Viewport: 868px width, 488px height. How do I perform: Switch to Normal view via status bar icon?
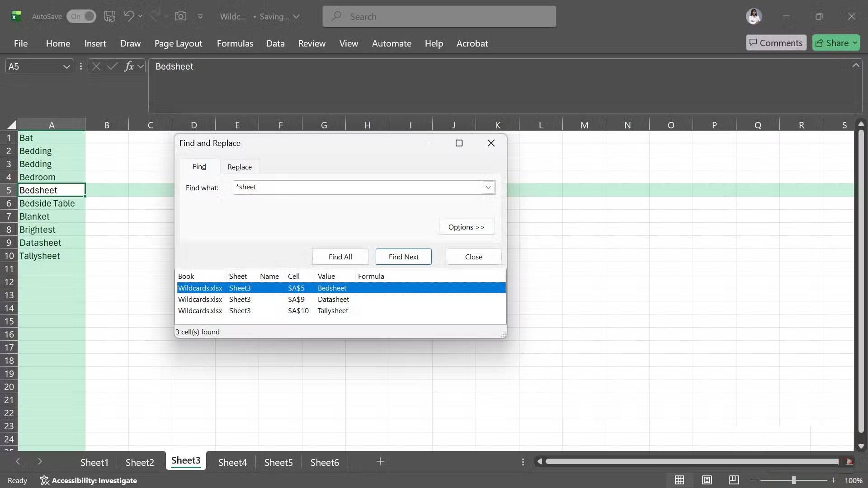tap(680, 480)
